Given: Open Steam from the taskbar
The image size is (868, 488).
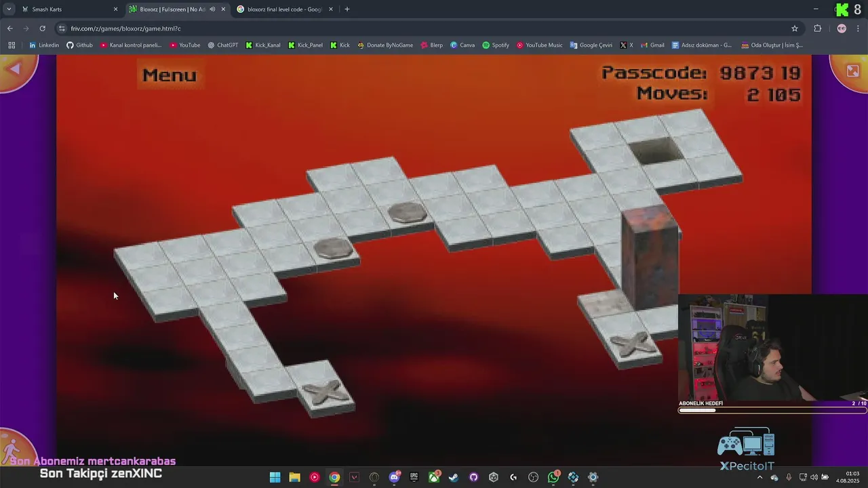Looking at the screenshot, I should click(x=454, y=477).
